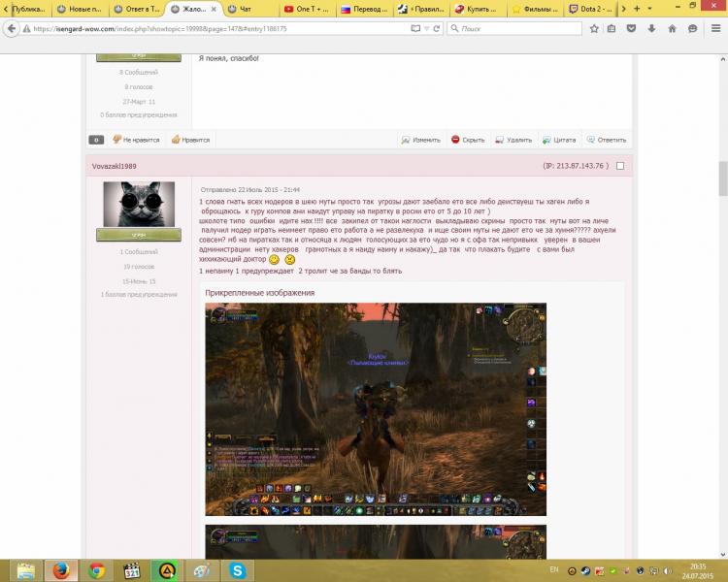The image size is (728, 582).
Task: Click the 0 reputation counter
Action: (x=96, y=140)
